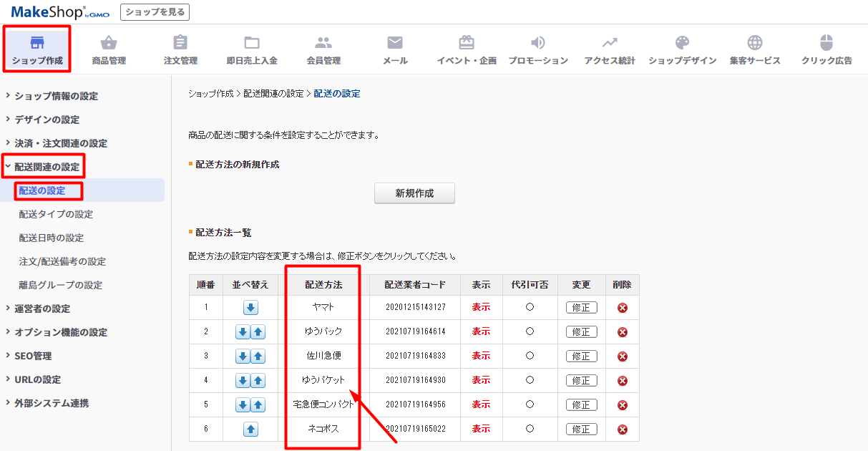Open the ショップ作成 shop creation menu

pyautogui.click(x=37, y=49)
